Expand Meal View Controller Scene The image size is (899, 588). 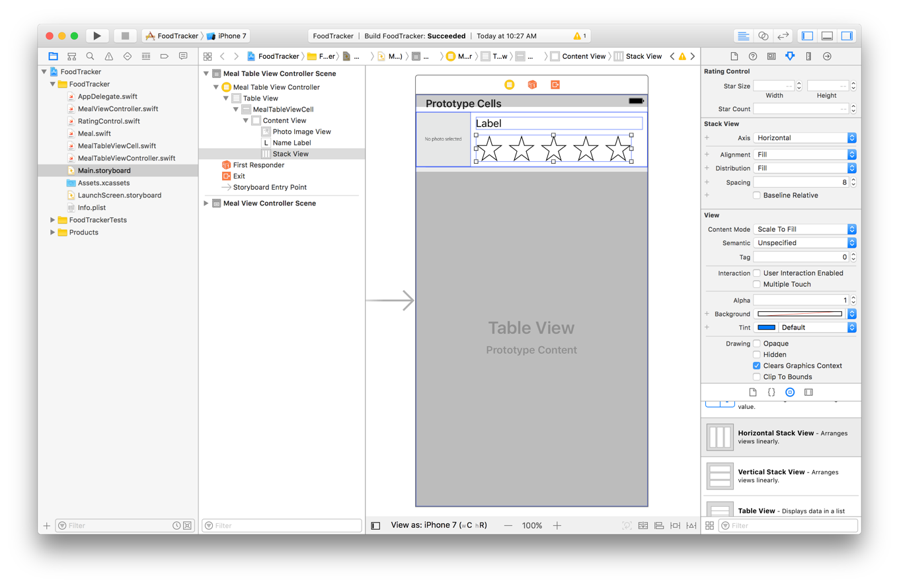click(206, 203)
